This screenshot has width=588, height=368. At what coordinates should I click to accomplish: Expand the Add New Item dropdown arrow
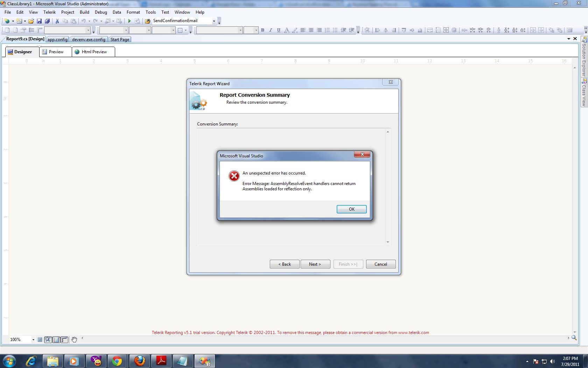click(25, 21)
